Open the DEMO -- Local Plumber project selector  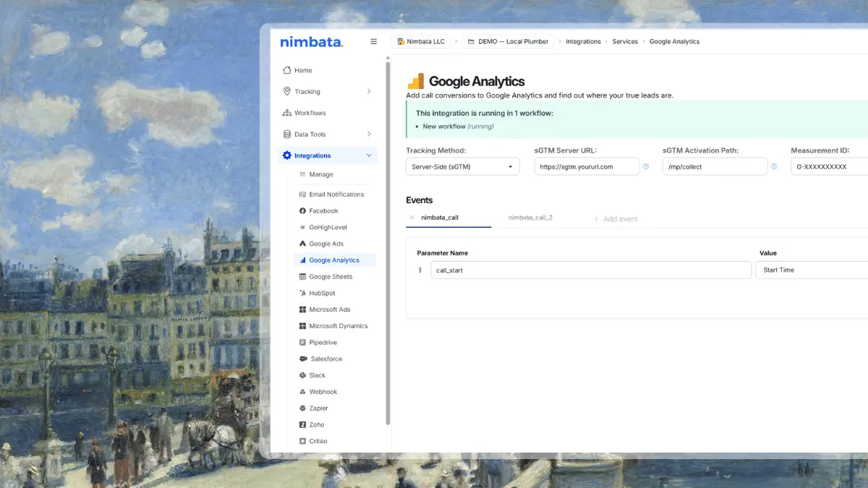(x=509, y=42)
